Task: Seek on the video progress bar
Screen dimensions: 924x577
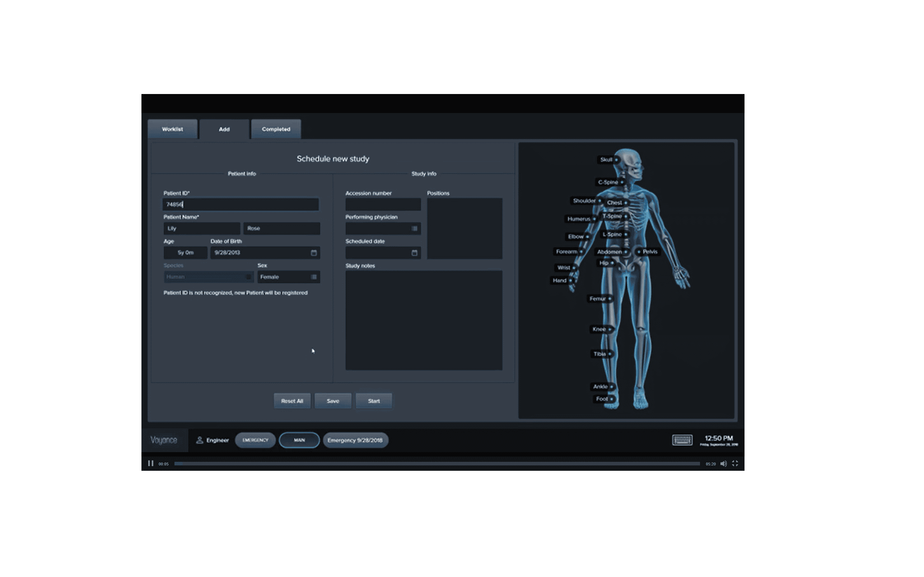Action: (437, 464)
